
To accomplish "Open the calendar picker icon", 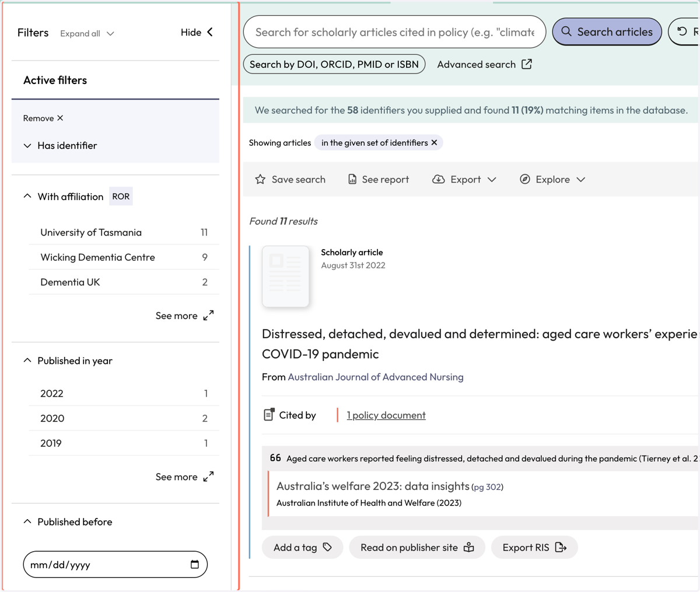I will tap(195, 565).
